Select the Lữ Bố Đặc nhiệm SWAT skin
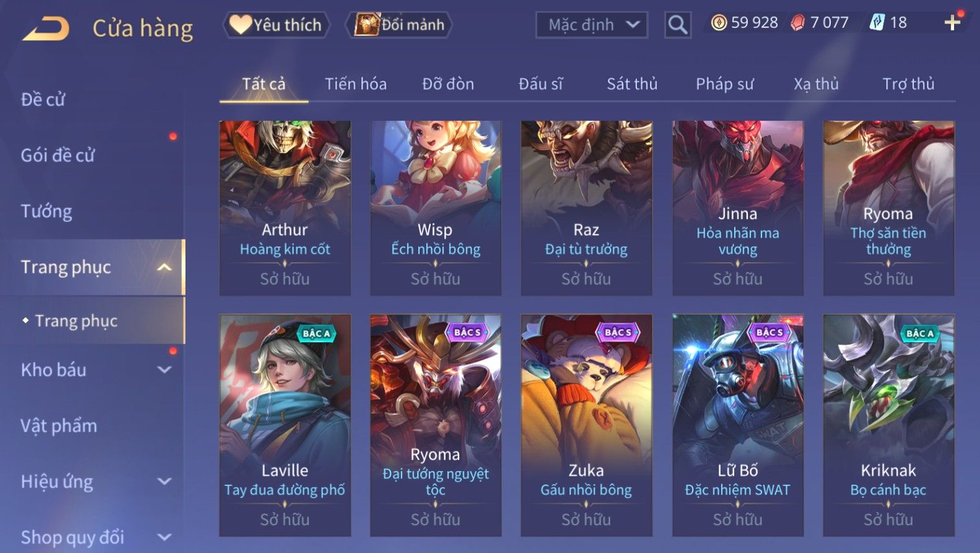This screenshot has height=553, width=980. click(737, 425)
